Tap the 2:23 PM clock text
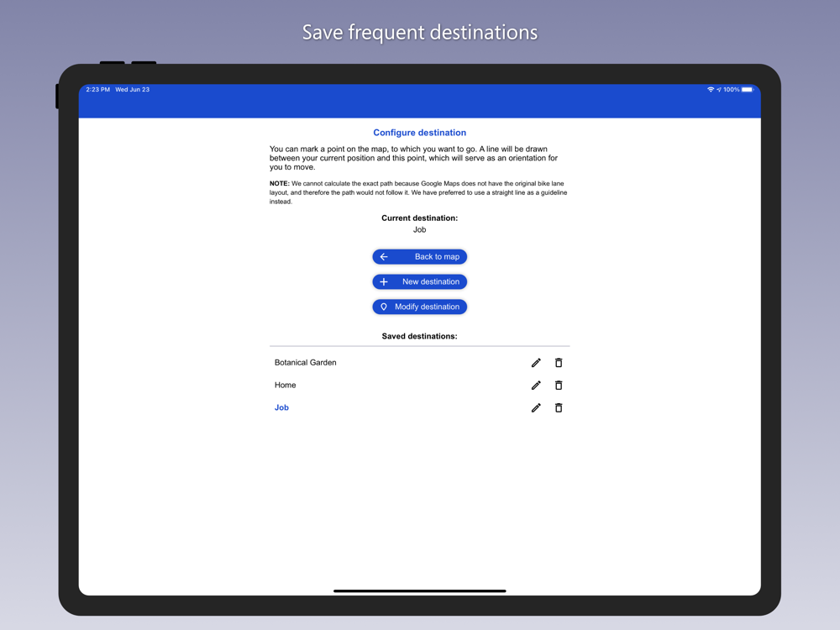Viewport: 840px width, 630px height. click(97, 90)
